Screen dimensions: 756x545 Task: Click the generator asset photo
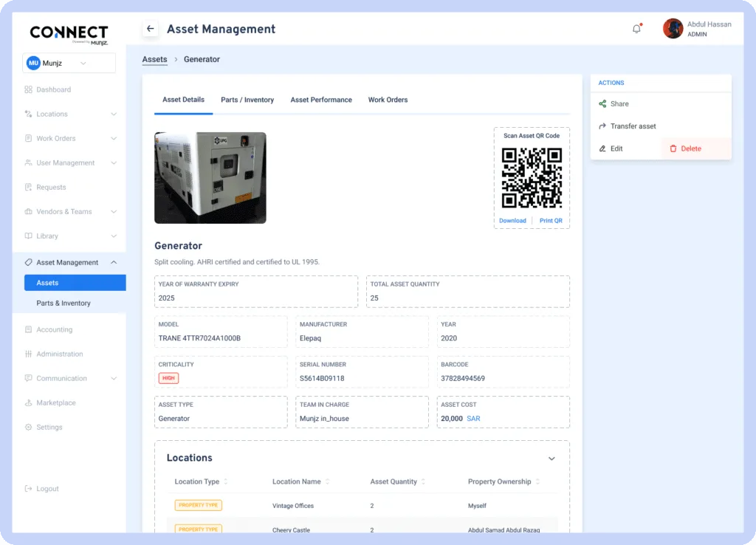tap(210, 177)
